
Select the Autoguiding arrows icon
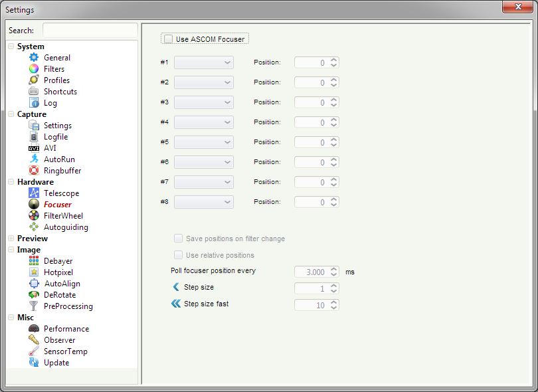coord(34,227)
